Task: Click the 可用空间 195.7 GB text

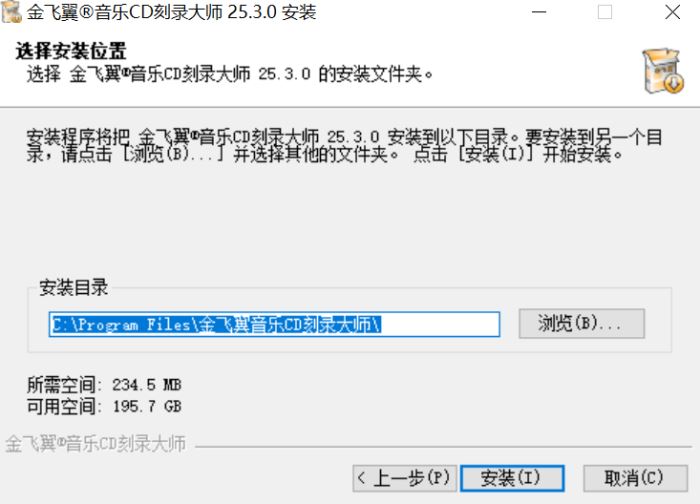Action: 104,406
